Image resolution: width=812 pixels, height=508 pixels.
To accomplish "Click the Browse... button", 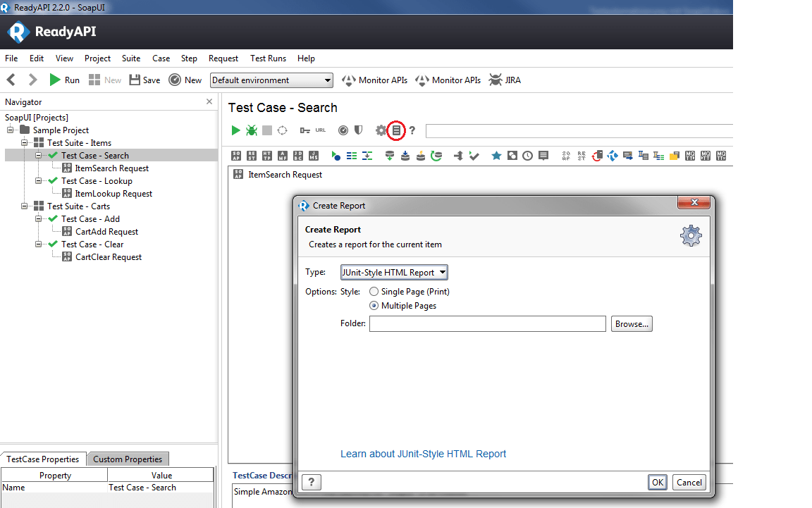I will pyautogui.click(x=632, y=324).
